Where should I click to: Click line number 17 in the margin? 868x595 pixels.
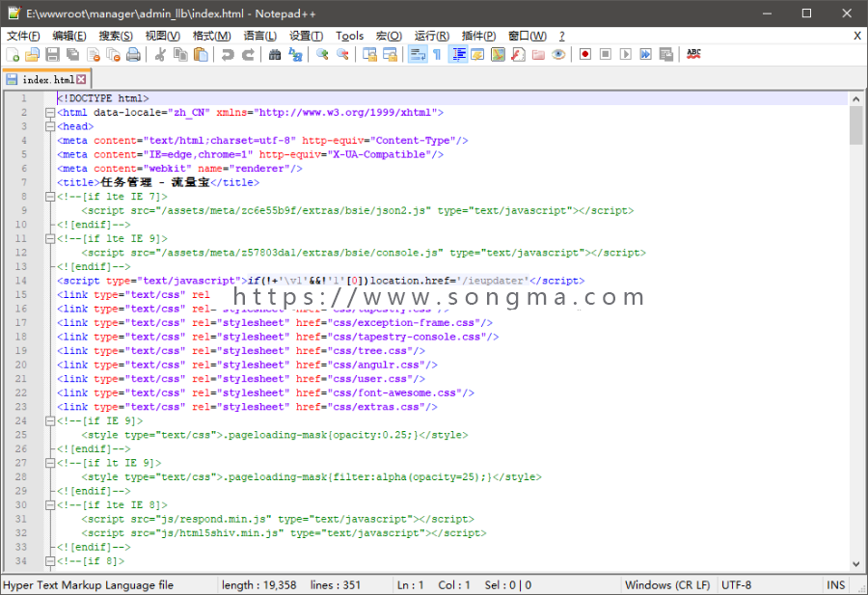21,323
